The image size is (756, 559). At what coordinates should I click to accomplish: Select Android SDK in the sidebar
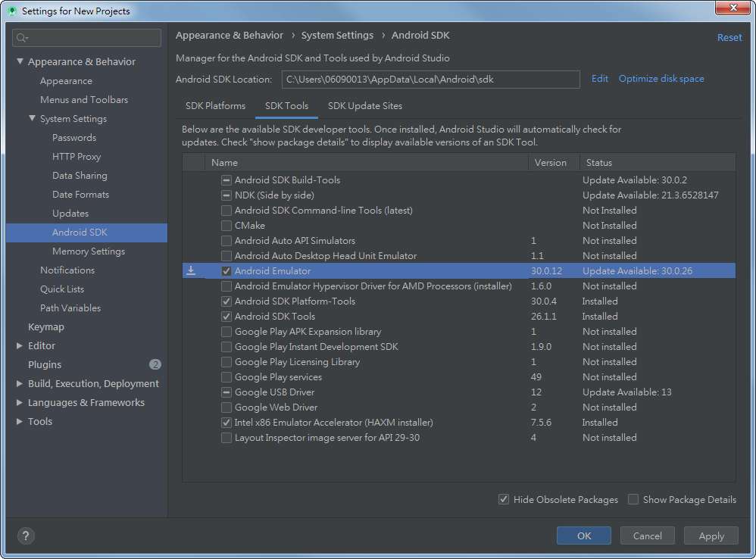(87, 233)
